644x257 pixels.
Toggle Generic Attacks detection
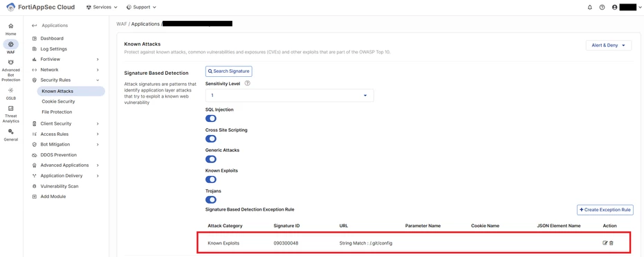point(211,159)
